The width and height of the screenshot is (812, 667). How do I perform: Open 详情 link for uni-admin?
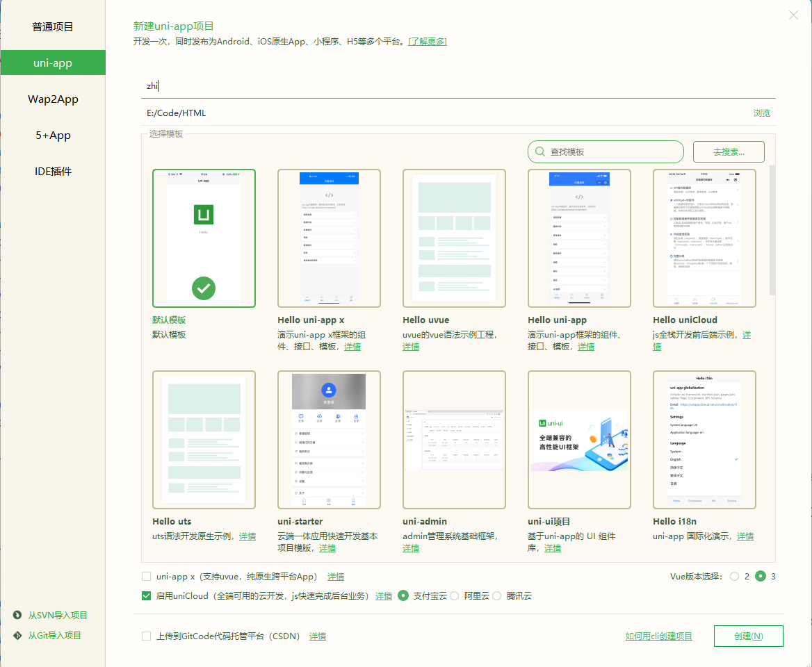pyautogui.click(x=411, y=548)
